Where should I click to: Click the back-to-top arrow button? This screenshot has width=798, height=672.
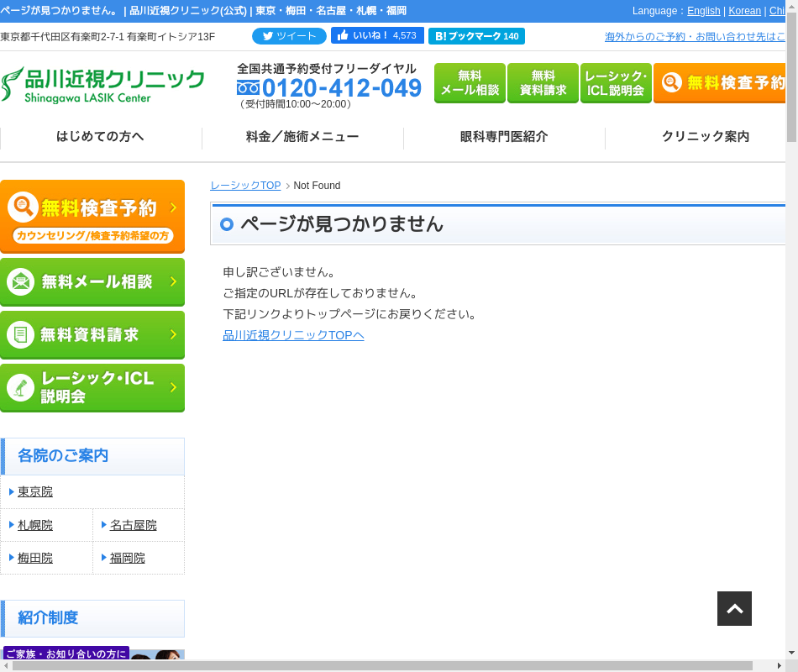click(x=734, y=608)
